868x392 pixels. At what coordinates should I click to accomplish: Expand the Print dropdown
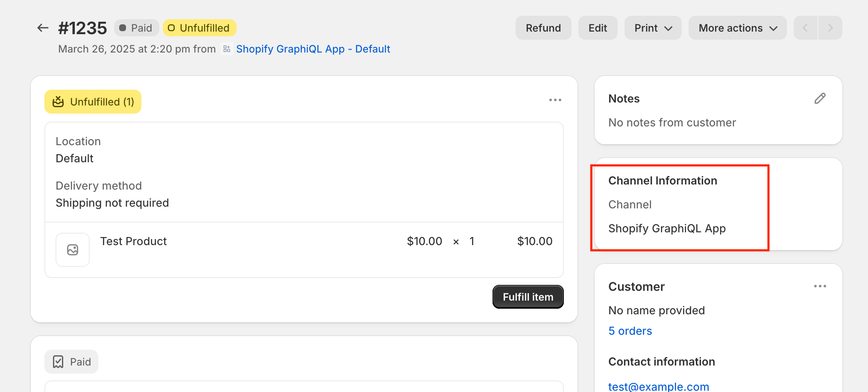point(653,28)
